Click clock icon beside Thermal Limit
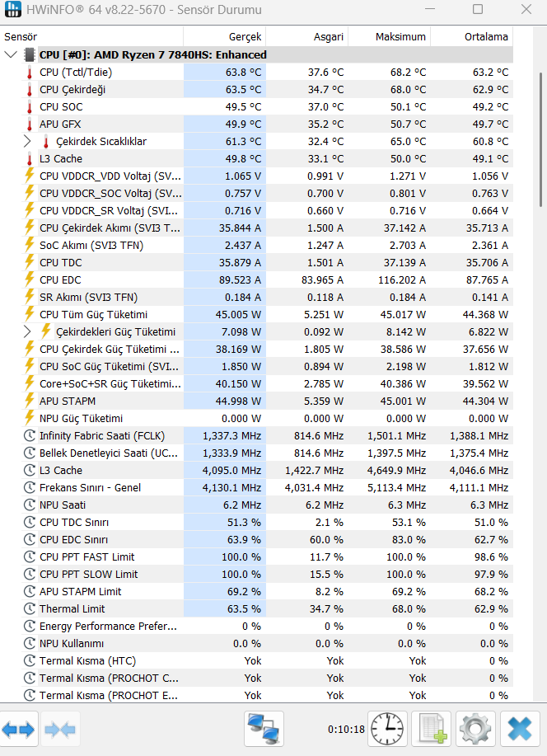547x756 pixels. tap(30, 609)
